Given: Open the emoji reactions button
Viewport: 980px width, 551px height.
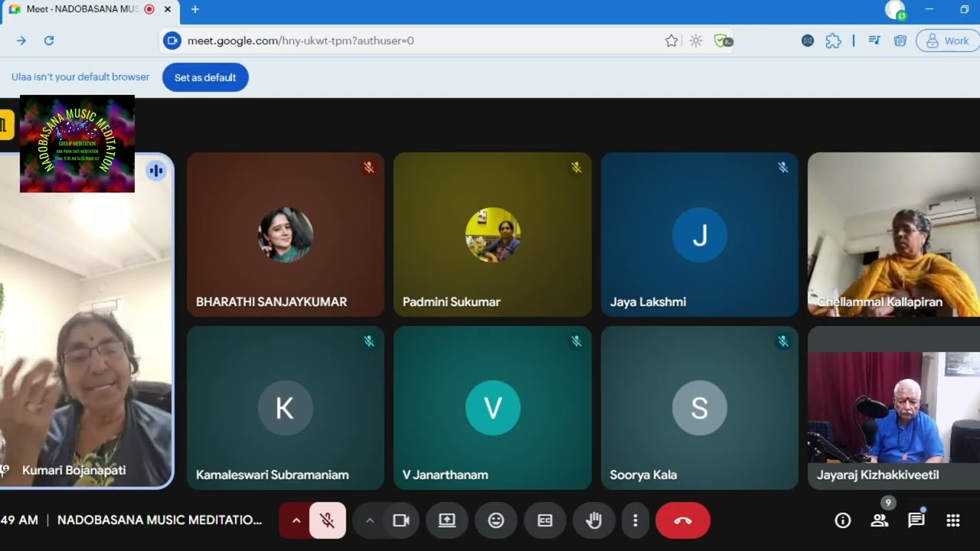Looking at the screenshot, I should 496,520.
